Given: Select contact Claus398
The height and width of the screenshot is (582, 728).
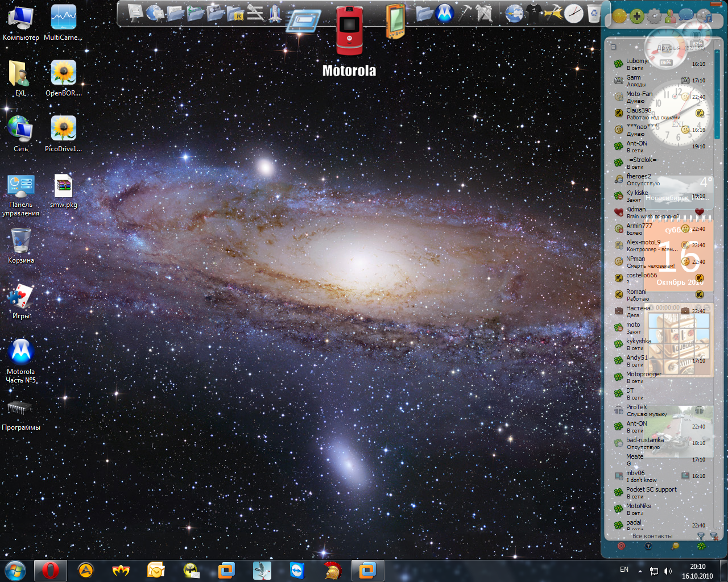Looking at the screenshot, I should coord(660,114).
